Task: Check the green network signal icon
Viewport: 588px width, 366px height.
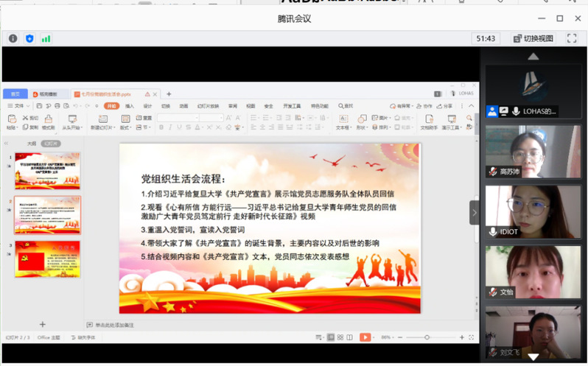Action: pos(46,38)
